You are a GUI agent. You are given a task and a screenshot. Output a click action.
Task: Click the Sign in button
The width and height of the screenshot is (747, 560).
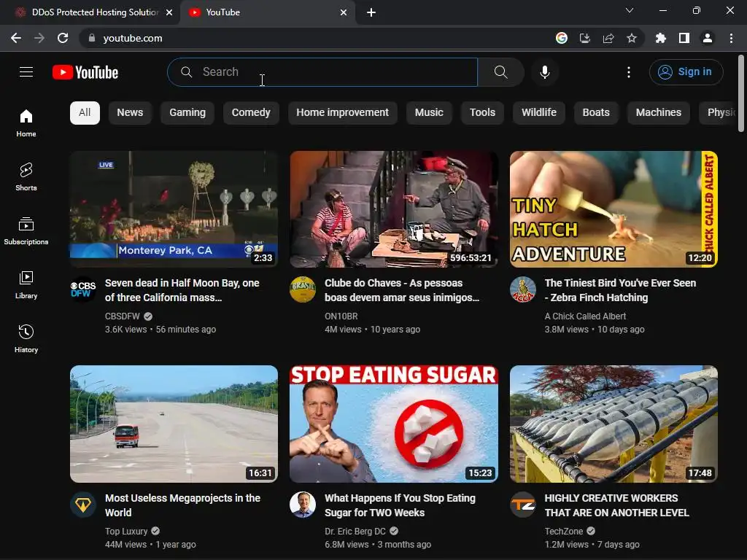point(686,72)
